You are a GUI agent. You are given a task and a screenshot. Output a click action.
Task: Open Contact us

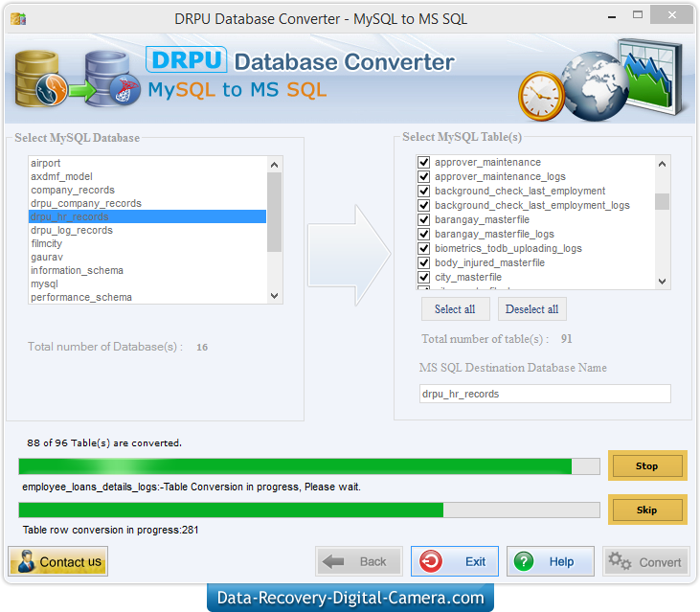click(x=58, y=561)
